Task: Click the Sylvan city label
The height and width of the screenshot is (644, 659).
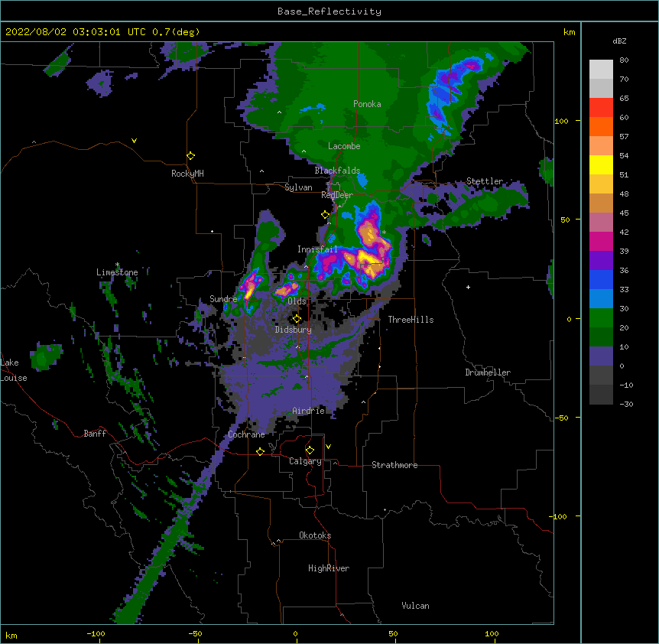Action: tap(298, 187)
